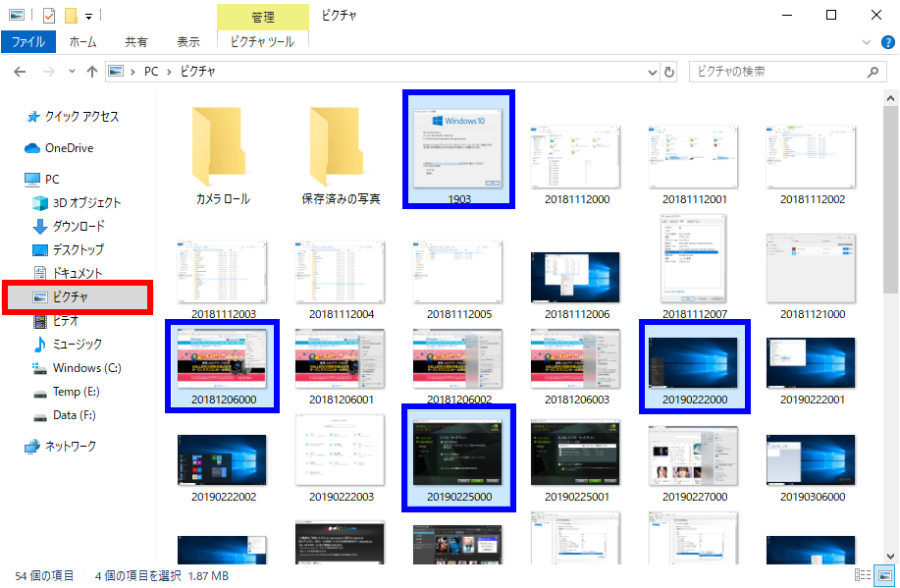Open Data (F:) drive icon

[x=40, y=416]
